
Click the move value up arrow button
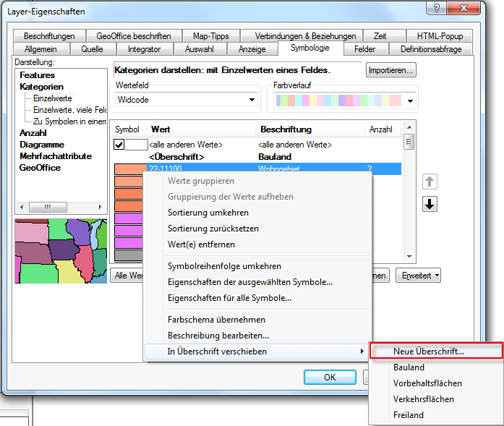(430, 181)
